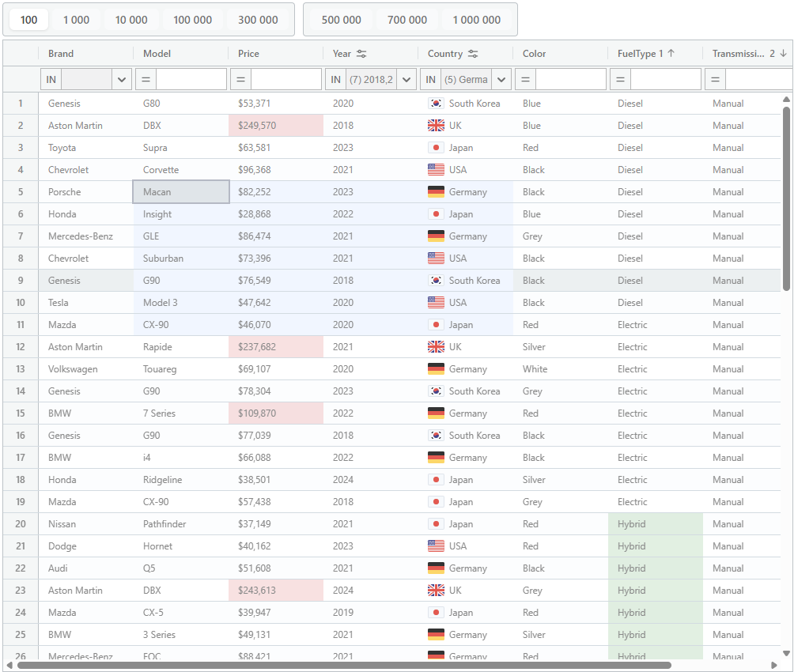Open the Country filter value box showing Germa
This screenshot has width=794, height=672.
(466, 80)
